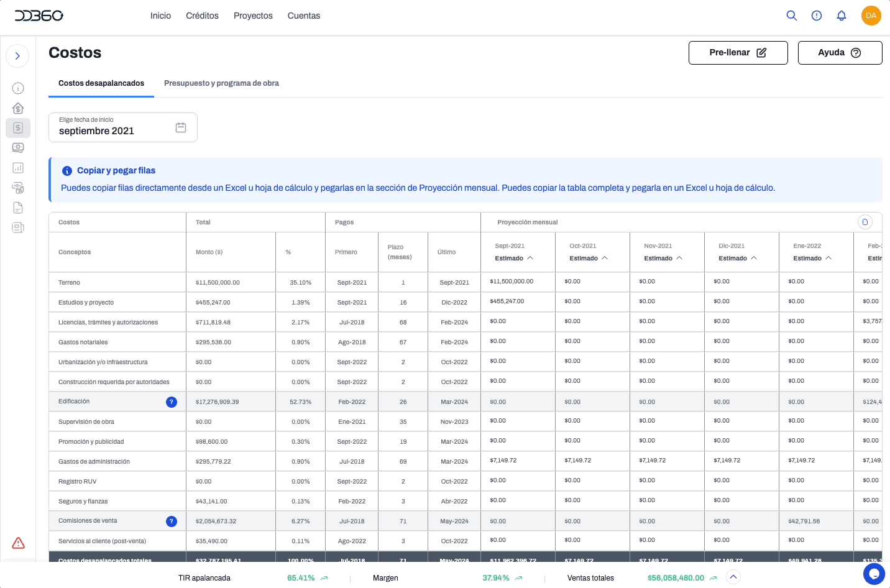Open the Proyectos menu item
This screenshot has height=588, width=890.
(x=253, y=16)
